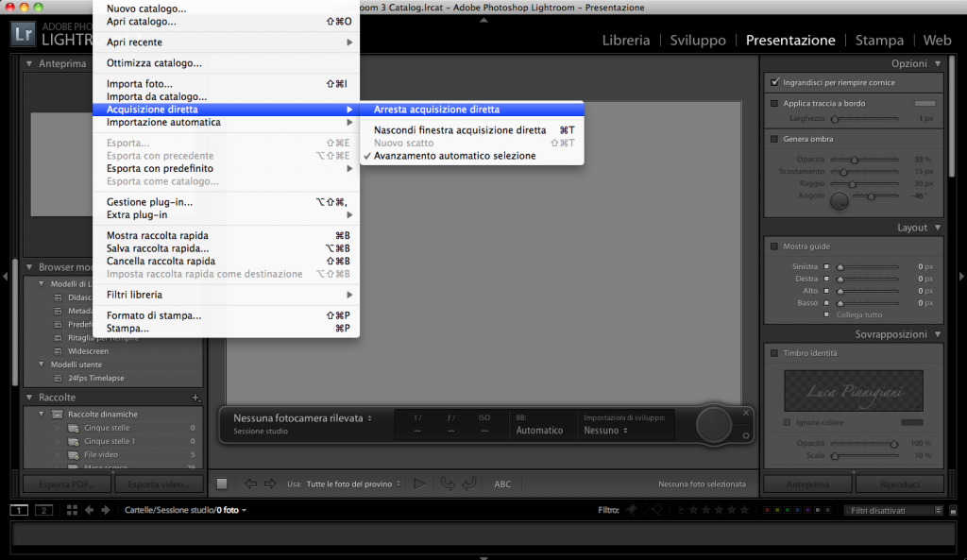Collapse the Layout panel
Screen dimensions: 967x560
pyautogui.click(x=938, y=228)
